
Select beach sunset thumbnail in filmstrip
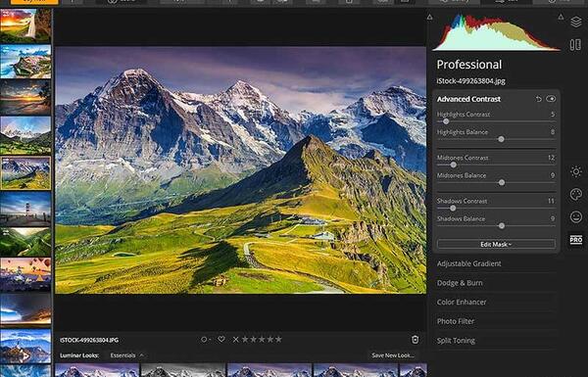point(25,97)
